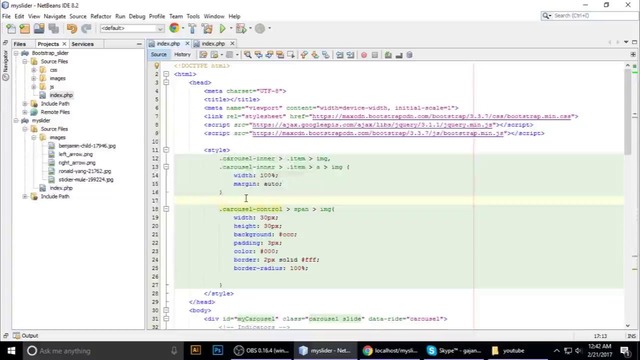Click the Find Previous Occurrence icon

[x=258, y=55]
